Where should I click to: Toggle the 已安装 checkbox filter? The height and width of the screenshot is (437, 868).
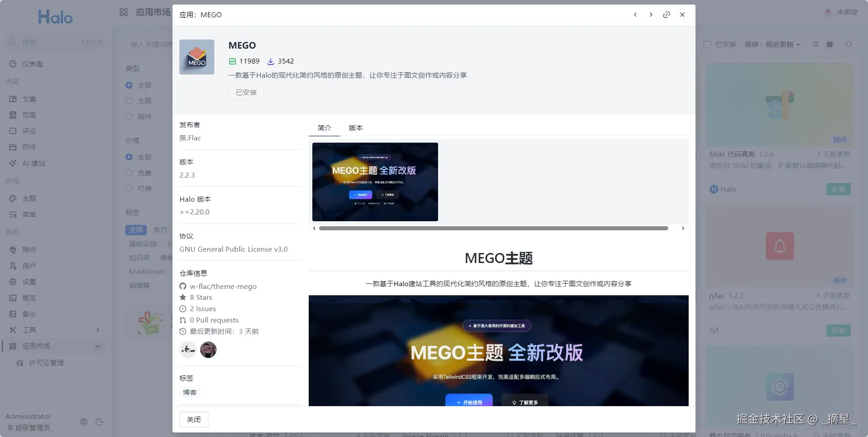pyautogui.click(x=707, y=45)
